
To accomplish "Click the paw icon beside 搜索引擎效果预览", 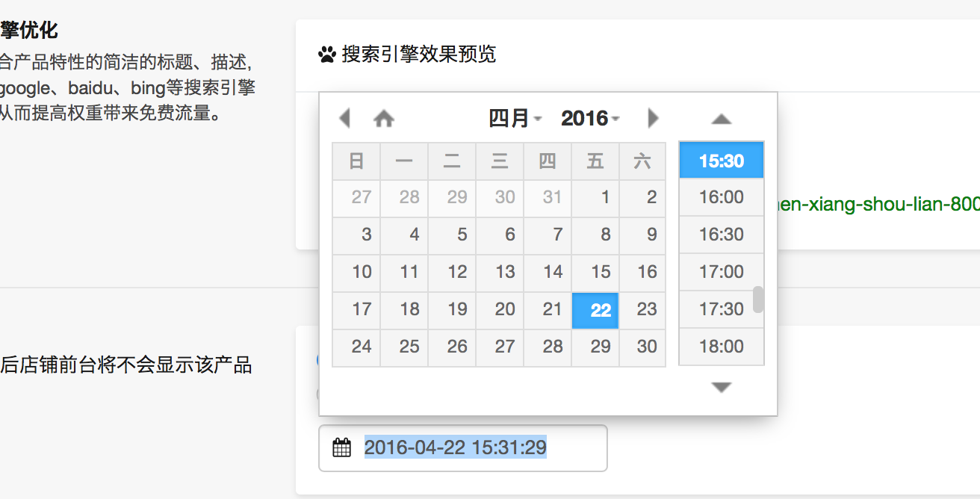I will (x=326, y=55).
